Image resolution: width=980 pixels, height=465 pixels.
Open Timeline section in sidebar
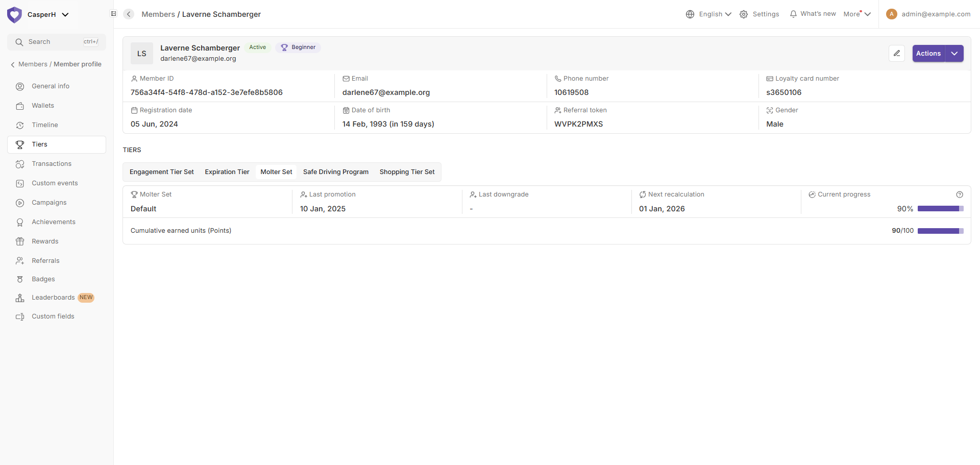pyautogui.click(x=45, y=125)
